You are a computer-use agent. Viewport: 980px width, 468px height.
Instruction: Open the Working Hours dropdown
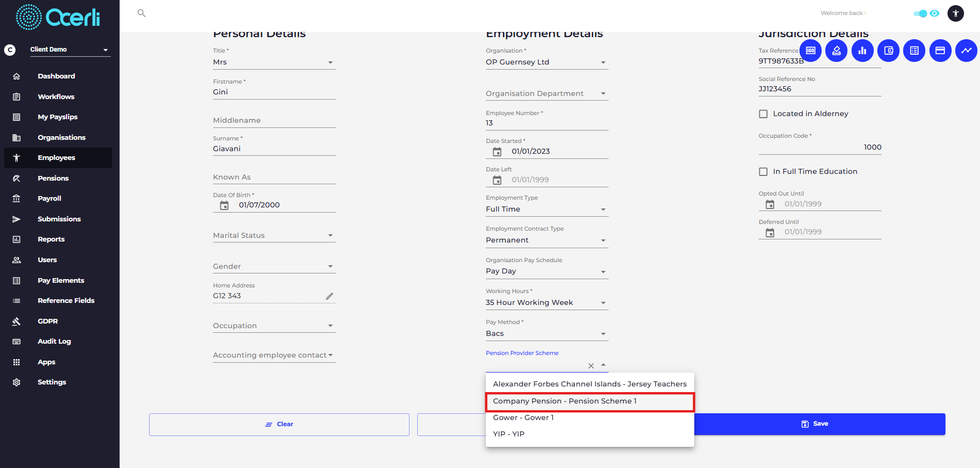[547, 303]
